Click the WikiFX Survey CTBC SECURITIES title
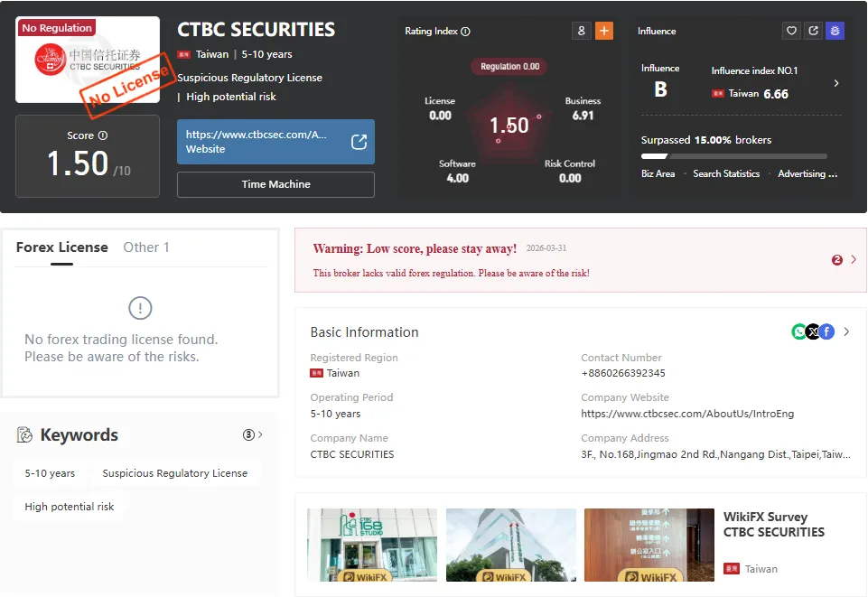The width and height of the screenshot is (868, 597). (x=774, y=525)
